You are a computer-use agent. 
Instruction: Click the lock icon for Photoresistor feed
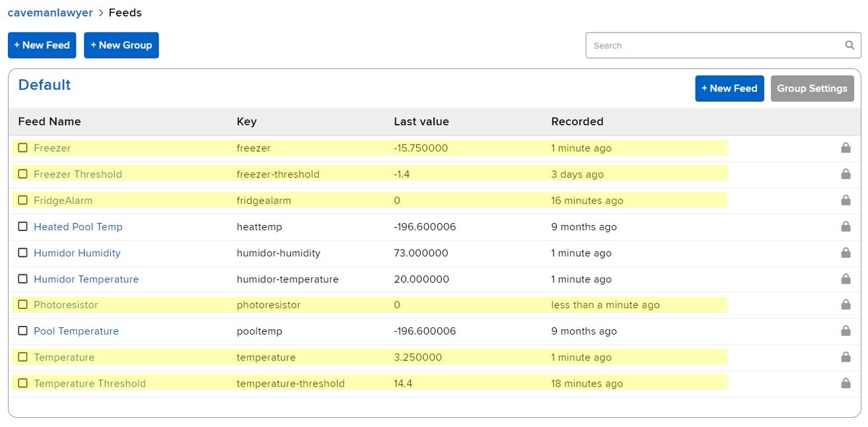(845, 305)
